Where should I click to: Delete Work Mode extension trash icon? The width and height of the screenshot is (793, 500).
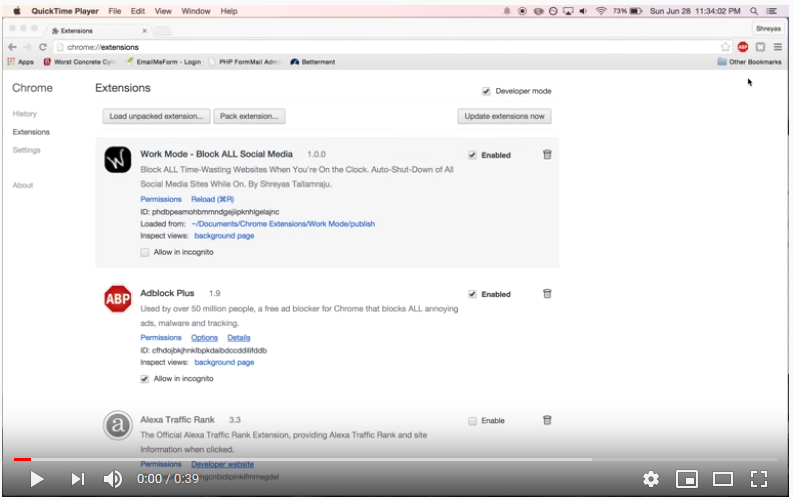[547, 155]
